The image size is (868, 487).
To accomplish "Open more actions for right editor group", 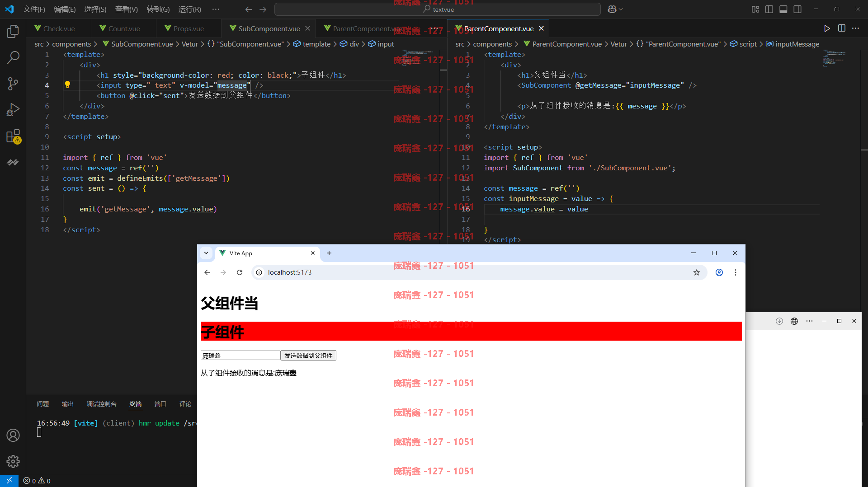I will [856, 28].
